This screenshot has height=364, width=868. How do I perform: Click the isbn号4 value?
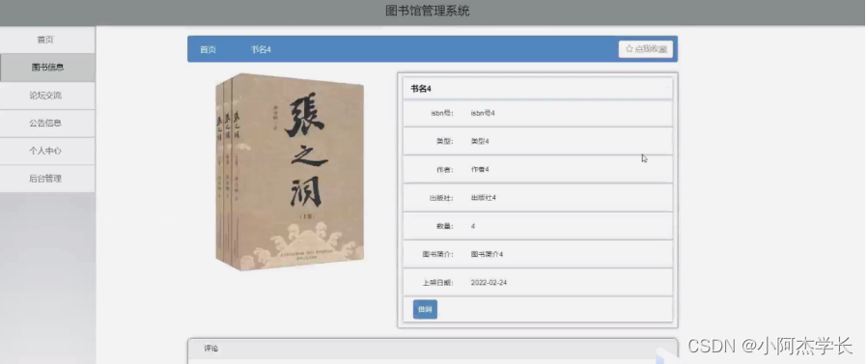(x=483, y=113)
